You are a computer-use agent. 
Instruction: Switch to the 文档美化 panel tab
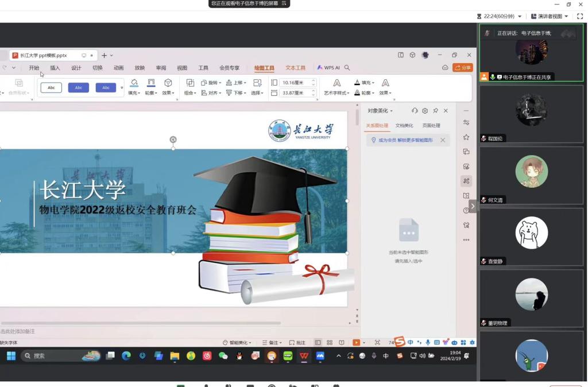coord(404,125)
